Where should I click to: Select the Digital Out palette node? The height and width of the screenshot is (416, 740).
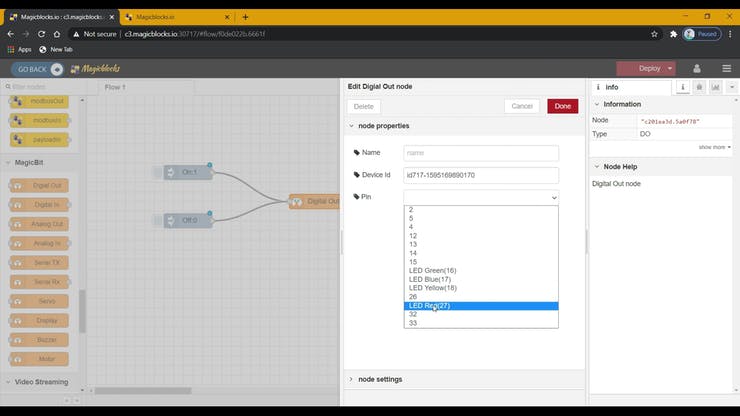coord(40,186)
